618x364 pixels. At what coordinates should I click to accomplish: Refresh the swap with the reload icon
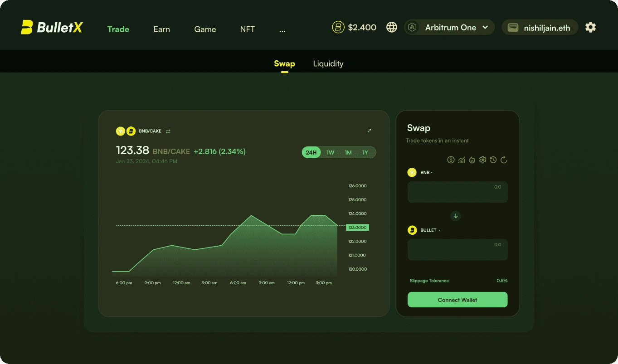tap(503, 160)
